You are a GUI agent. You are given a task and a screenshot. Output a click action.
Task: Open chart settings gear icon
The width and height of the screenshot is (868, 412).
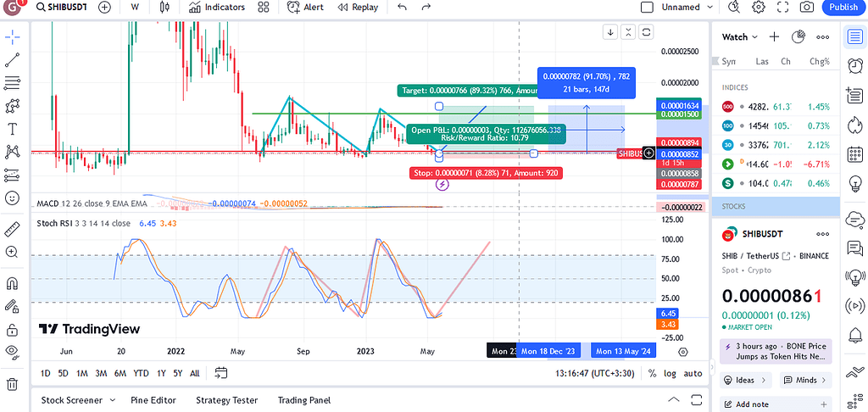(x=759, y=7)
